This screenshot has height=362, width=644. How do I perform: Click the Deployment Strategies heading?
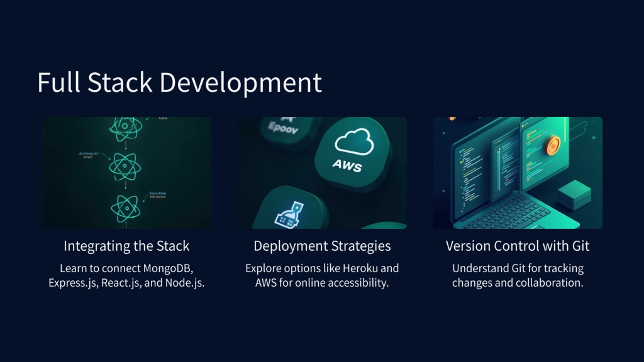[322, 246]
